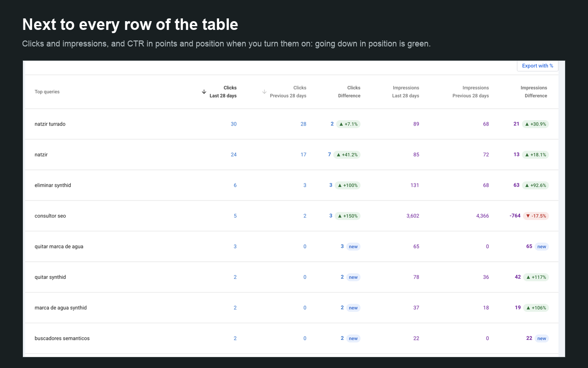
Task: Click the +106% impressions badge
Action: 536,308
